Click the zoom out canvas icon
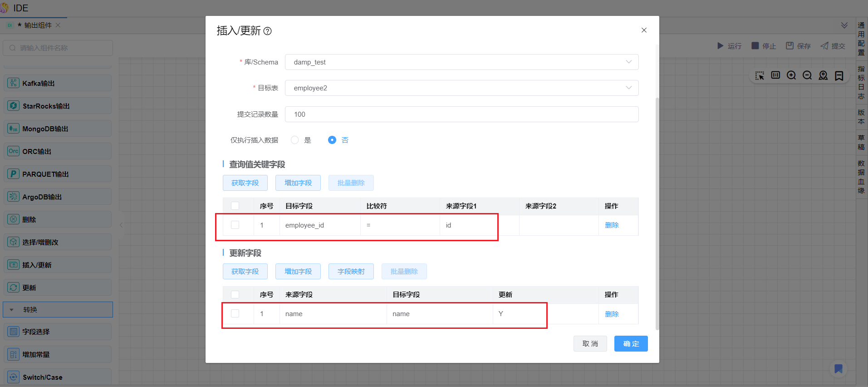 coord(807,75)
